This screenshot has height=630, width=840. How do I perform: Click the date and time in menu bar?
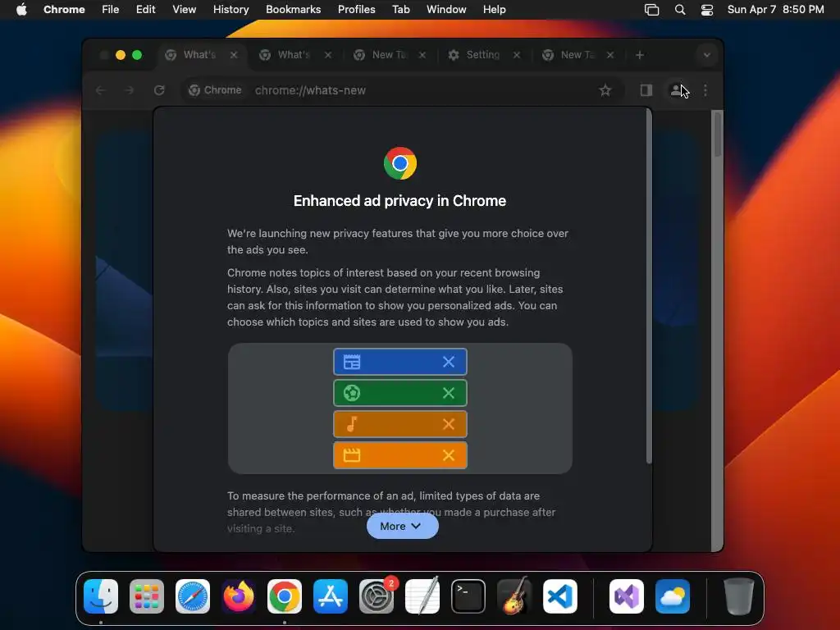pyautogui.click(x=776, y=9)
